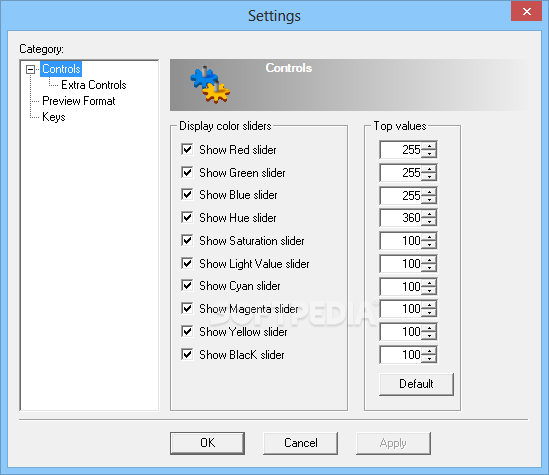Increase the Black top value with up arrow

click(429, 351)
